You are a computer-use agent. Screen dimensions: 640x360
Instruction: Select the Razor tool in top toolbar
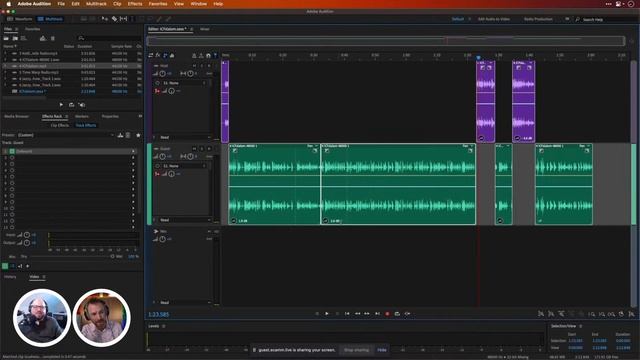pos(114,19)
